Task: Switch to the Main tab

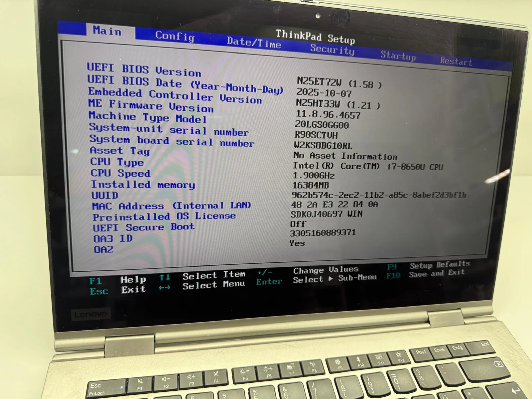Action: coord(107,31)
